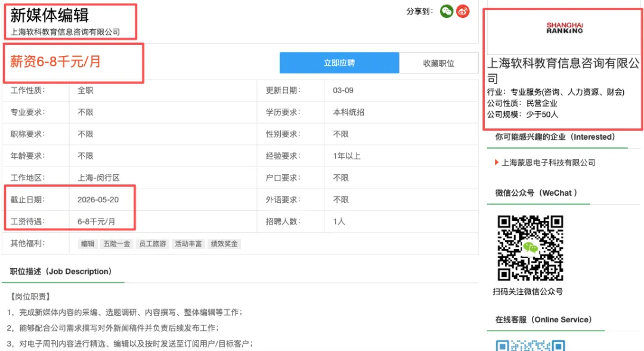Image resolution: width=644 pixels, height=351 pixels.
Task: Click the deadline value 2026-05-20
Action: pos(98,200)
